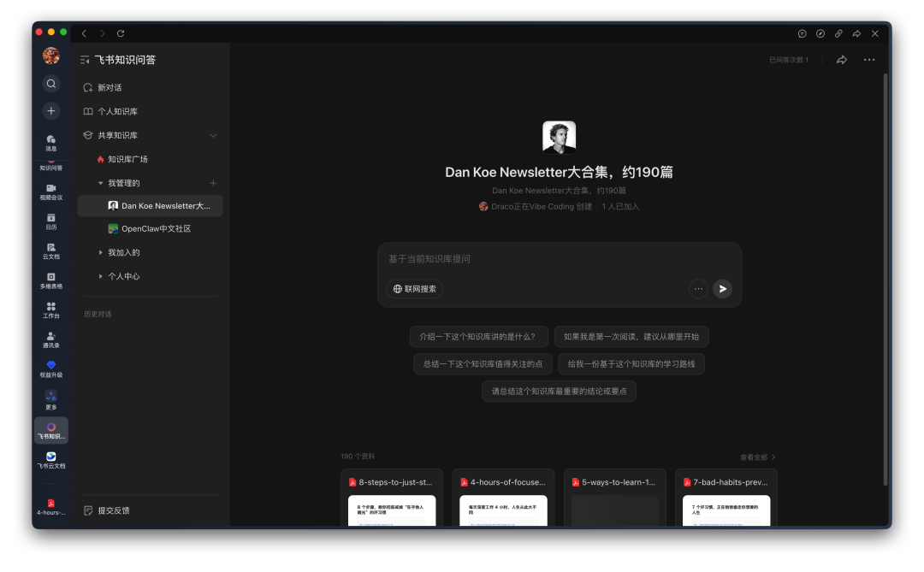Click the plus icon below search

coord(51,110)
